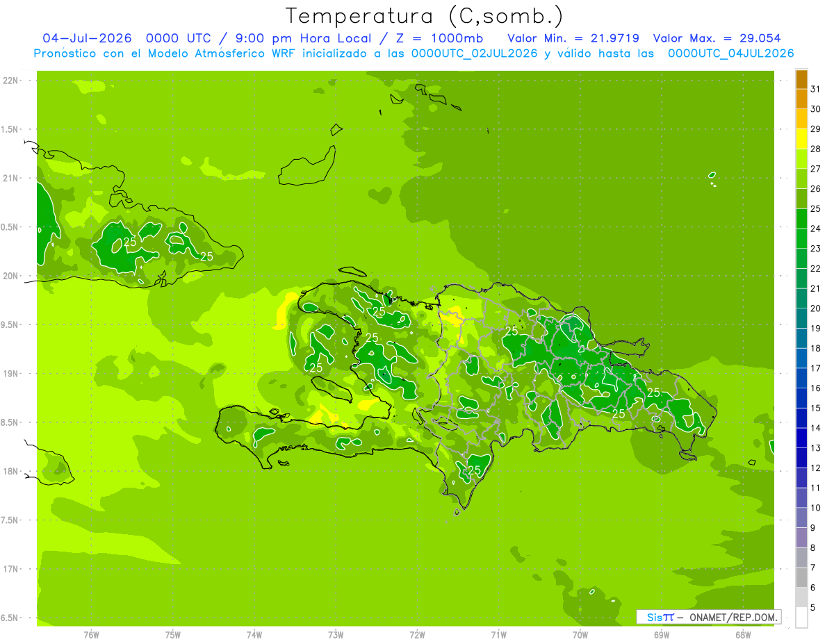834x644 pixels.
Task: Pick the blue legend swatch between 15 and 16
Action: [x=801, y=398]
